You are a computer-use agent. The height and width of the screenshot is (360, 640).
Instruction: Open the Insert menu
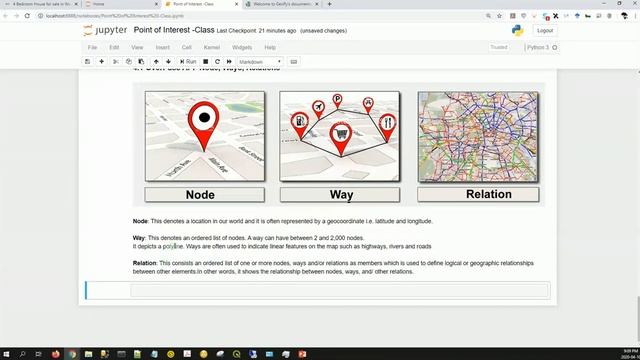tap(163, 47)
